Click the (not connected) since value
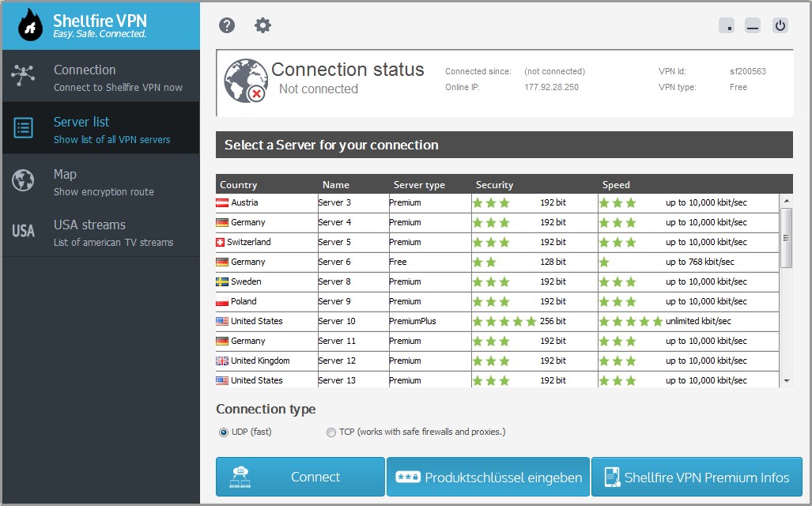The width and height of the screenshot is (812, 506). tap(554, 71)
